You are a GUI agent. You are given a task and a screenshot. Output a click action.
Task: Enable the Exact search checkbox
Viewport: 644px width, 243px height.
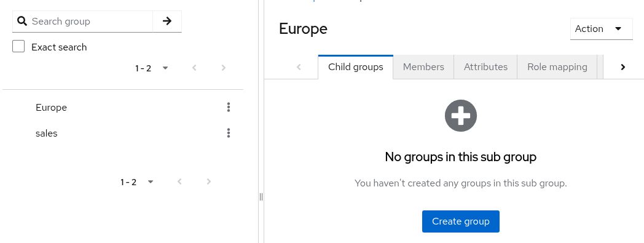[18, 47]
